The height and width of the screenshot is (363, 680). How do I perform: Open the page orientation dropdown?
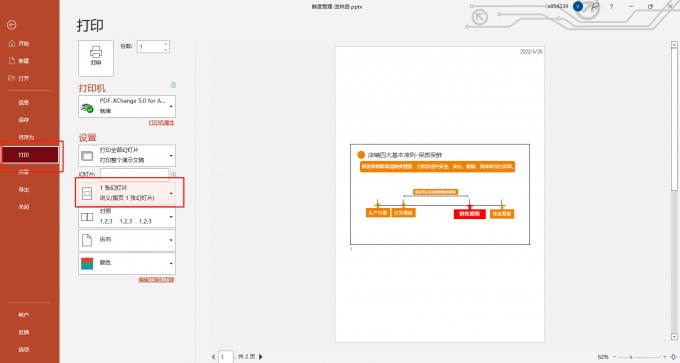tap(127, 240)
